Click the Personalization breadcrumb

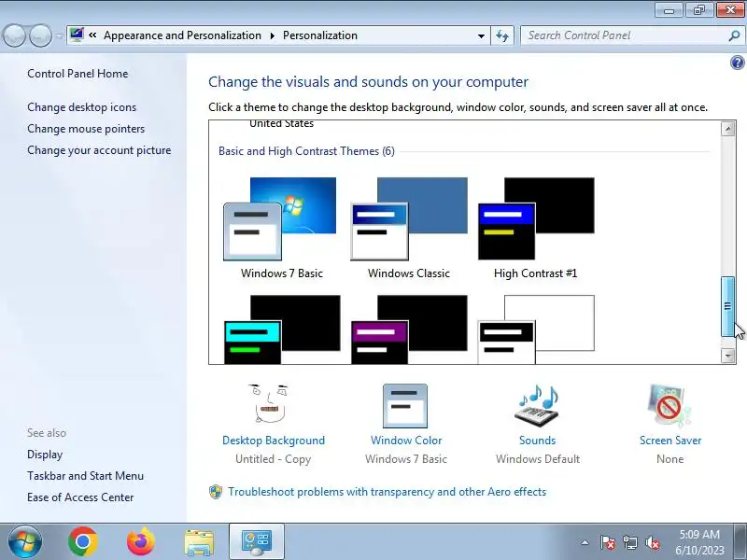coord(320,35)
